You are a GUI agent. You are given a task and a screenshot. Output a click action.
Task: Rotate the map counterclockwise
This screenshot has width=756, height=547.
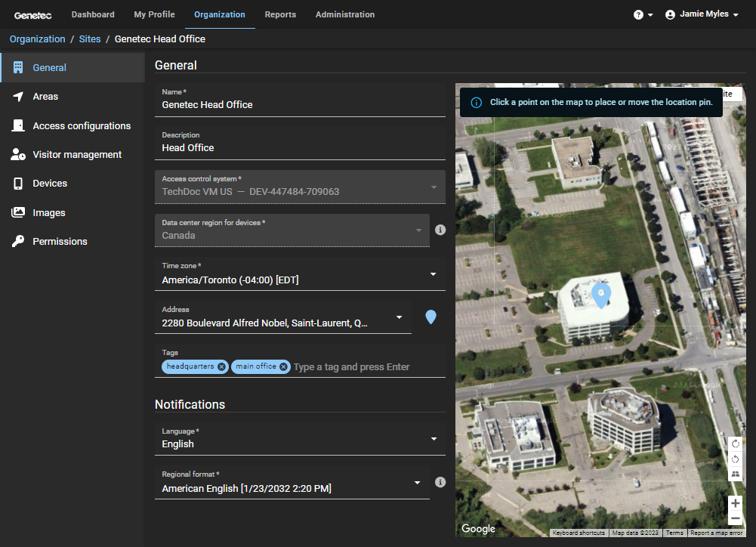coord(736,459)
